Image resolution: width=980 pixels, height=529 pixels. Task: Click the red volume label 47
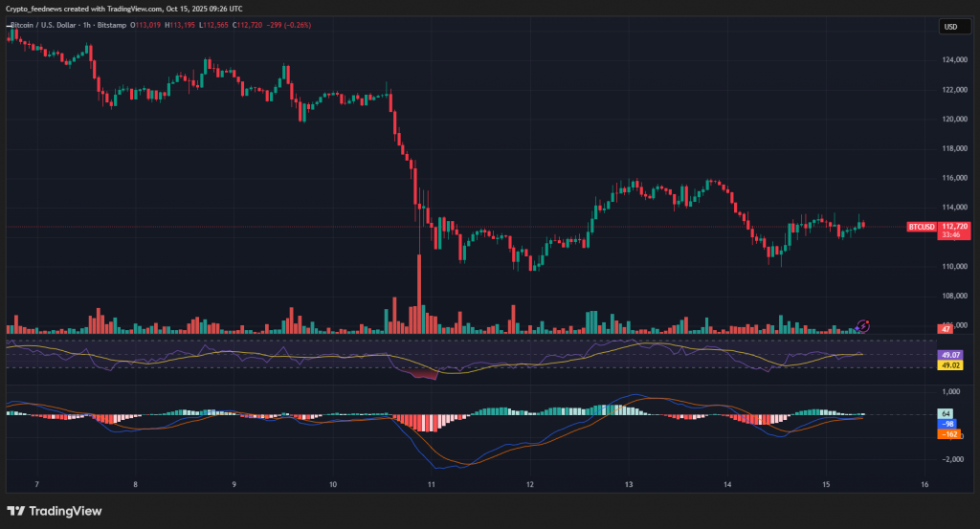click(945, 329)
